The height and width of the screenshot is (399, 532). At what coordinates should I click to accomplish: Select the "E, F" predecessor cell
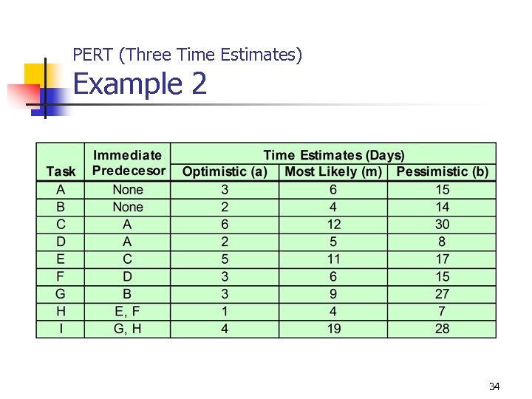(x=127, y=311)
